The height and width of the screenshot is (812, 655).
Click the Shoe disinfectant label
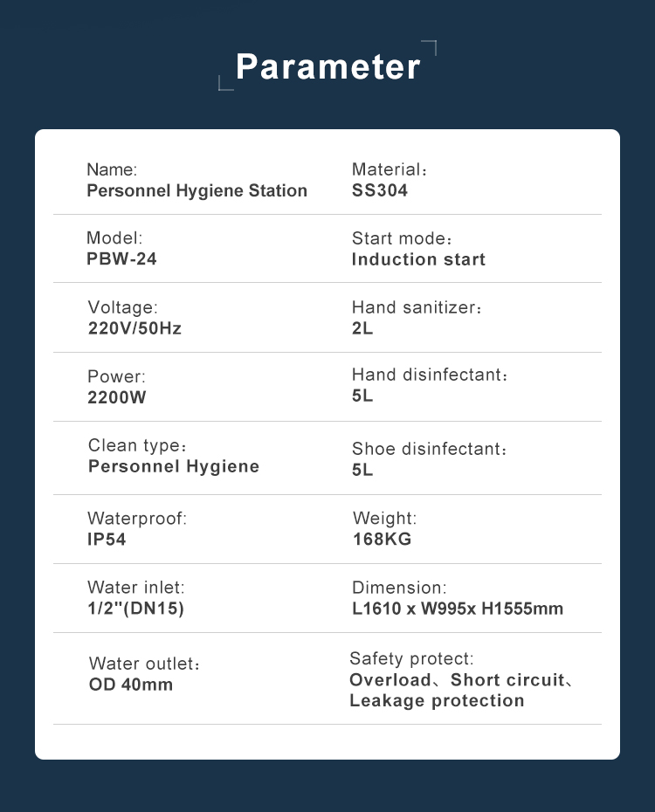click(430, 449)
